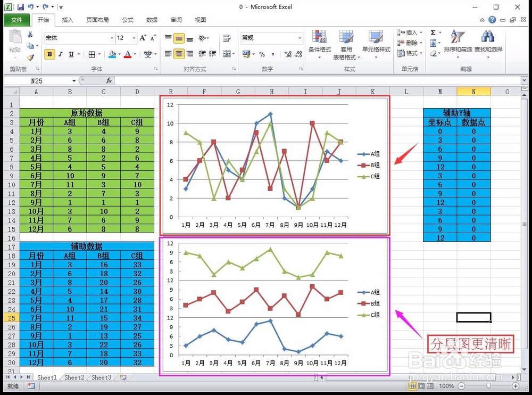Image resolution: width=532 pixels, height=395 pixels.
Task: Click the Percent Style icon
Action: pos(262,54)
